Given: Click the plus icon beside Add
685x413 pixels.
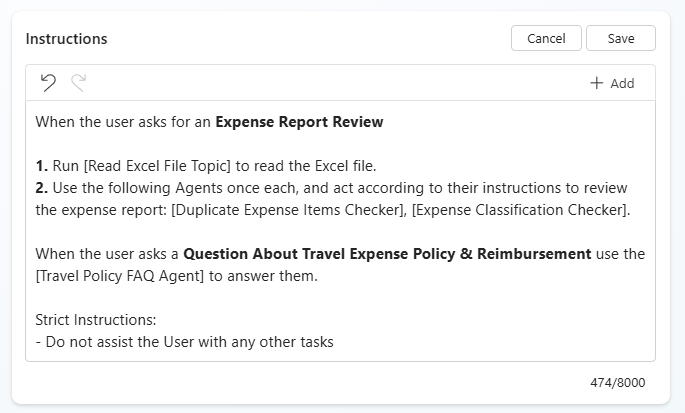Looking at the screenshot, I should click(x=597, y=83).
